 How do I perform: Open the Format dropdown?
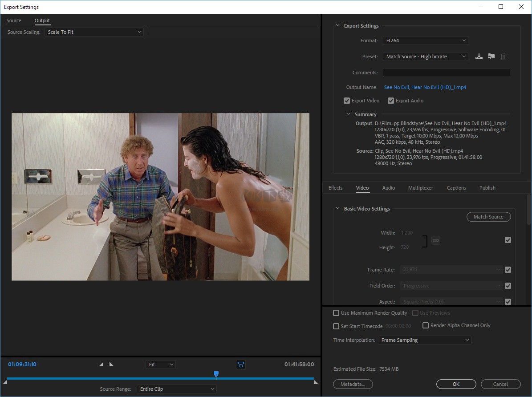[425, 40]
